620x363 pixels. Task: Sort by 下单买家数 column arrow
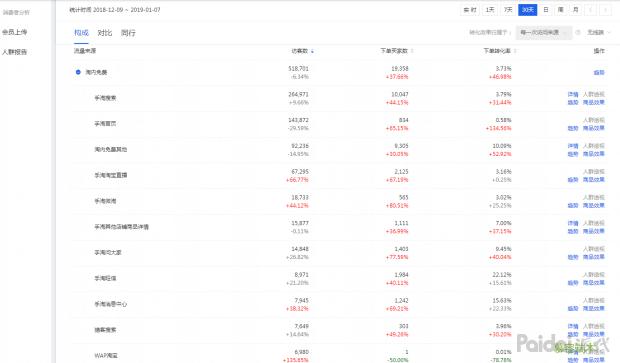(x=412, y=51)
